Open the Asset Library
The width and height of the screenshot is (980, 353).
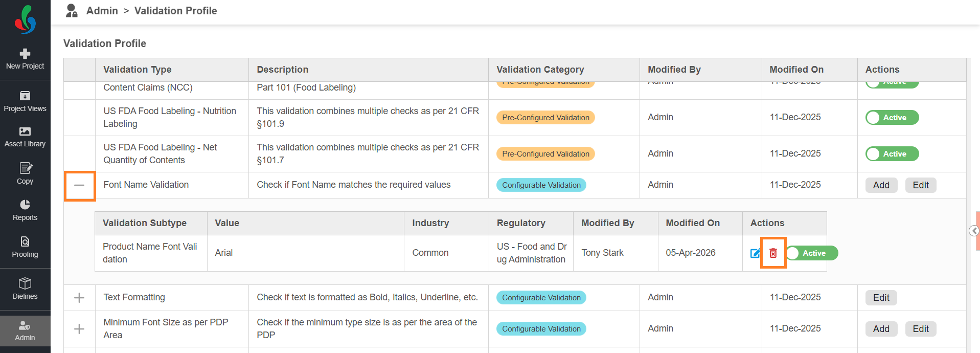pyautogui.click(x=25, y=137)
